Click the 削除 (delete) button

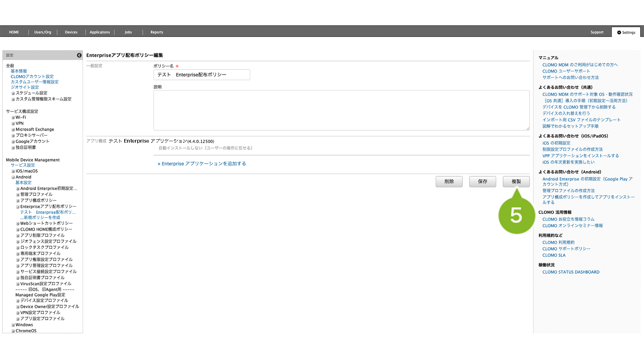click(449, 181)
